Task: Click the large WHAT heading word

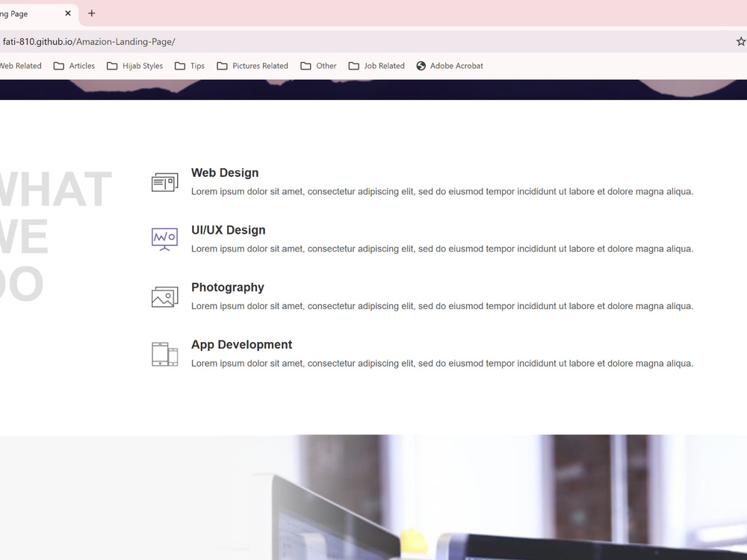Action: pyautogui.click(x=55, y=190)
